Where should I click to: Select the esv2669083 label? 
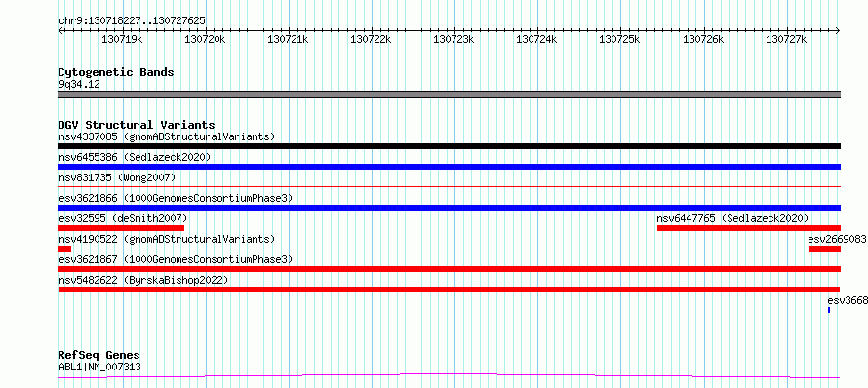[x=837, y=239]
